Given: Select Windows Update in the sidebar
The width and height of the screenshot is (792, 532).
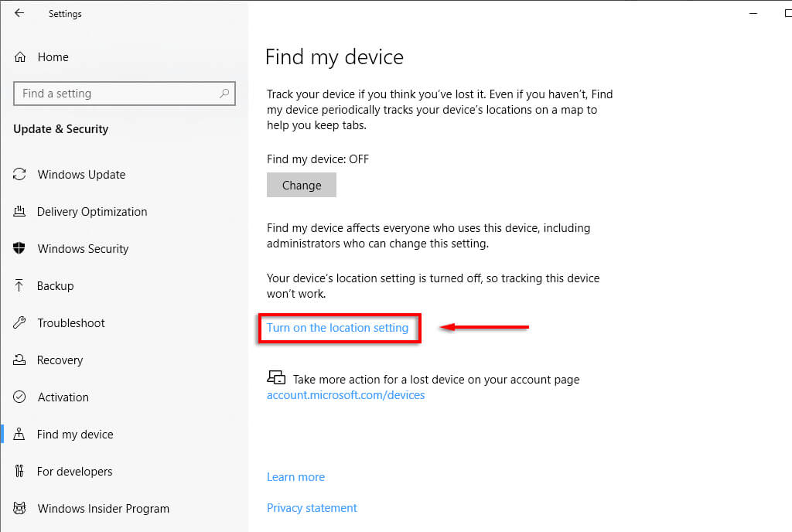Looking at the screenshot, I should (81, 175).
